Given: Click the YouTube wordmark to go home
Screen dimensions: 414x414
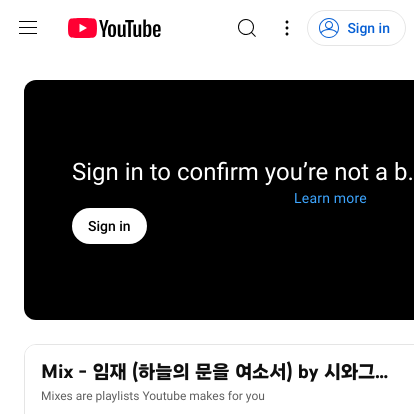Looking at the screenshot, I should click(130, 29).
